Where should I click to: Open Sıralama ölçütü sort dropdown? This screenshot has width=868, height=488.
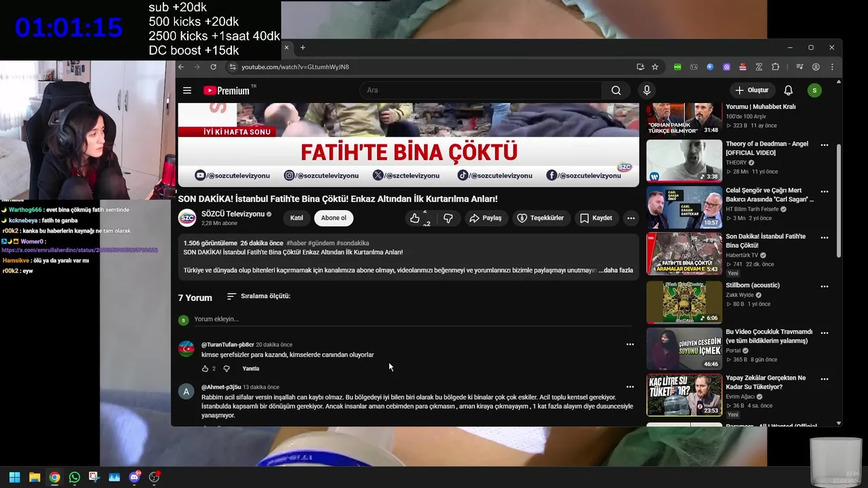[258, 296]
